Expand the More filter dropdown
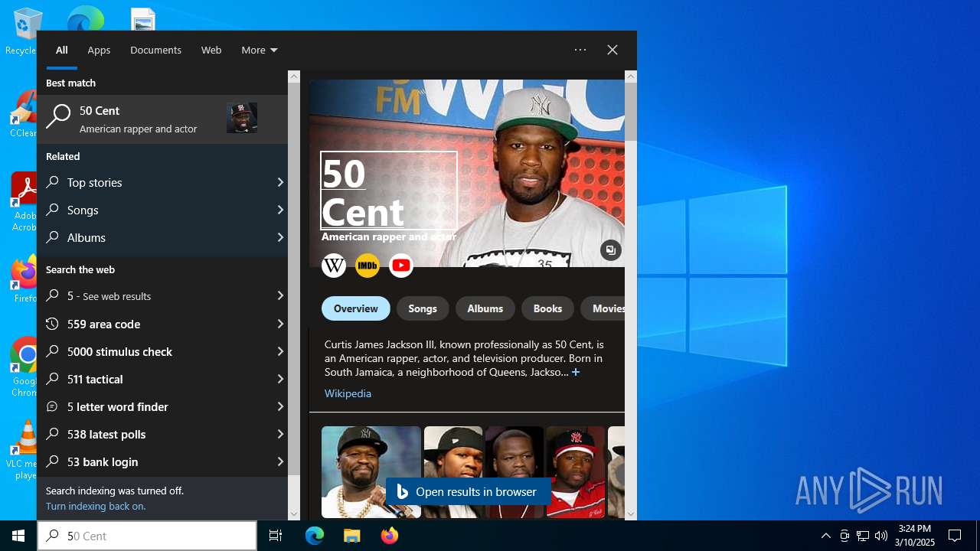The image size is (980, 551). coord(260,50)
